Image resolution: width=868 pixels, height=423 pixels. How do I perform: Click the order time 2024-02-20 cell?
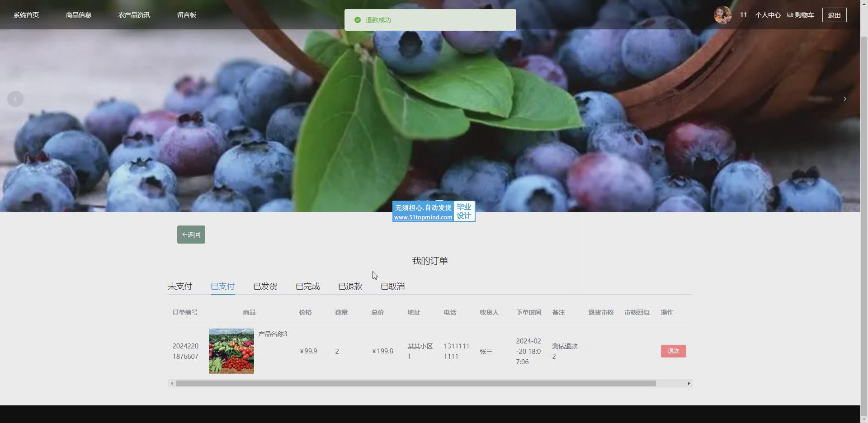tap(528, 351)
